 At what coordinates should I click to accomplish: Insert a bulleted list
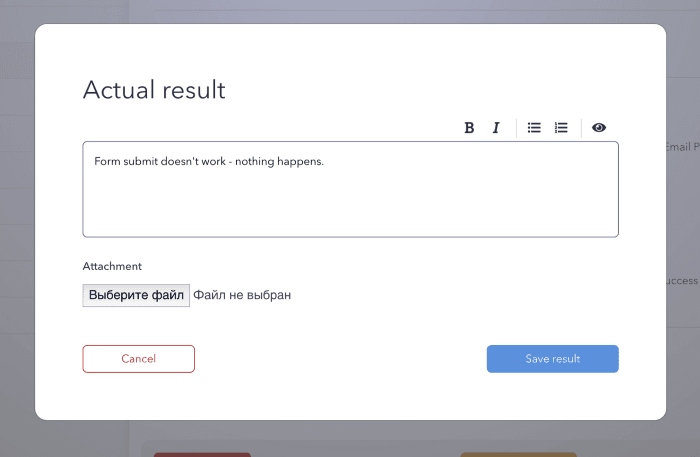point(534,128)
